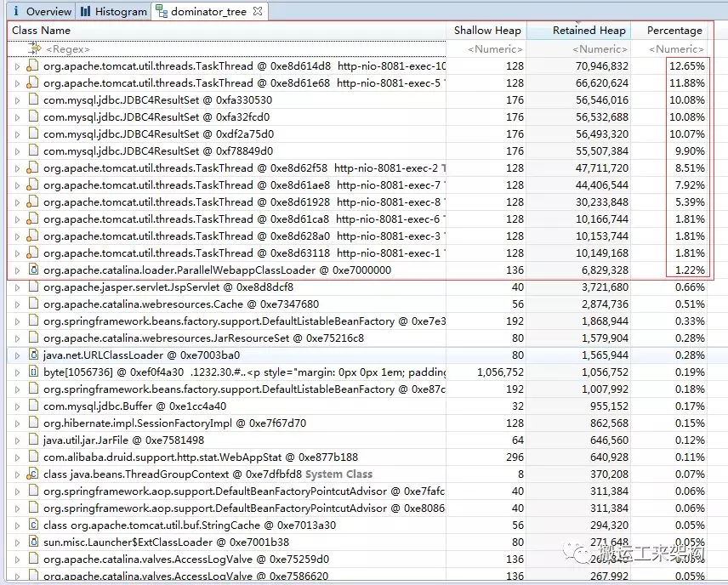The height and width of the screenshot is (585, 728).
Task: Click shallow heap value 1,056,752
Action: [x=500, y=372]
